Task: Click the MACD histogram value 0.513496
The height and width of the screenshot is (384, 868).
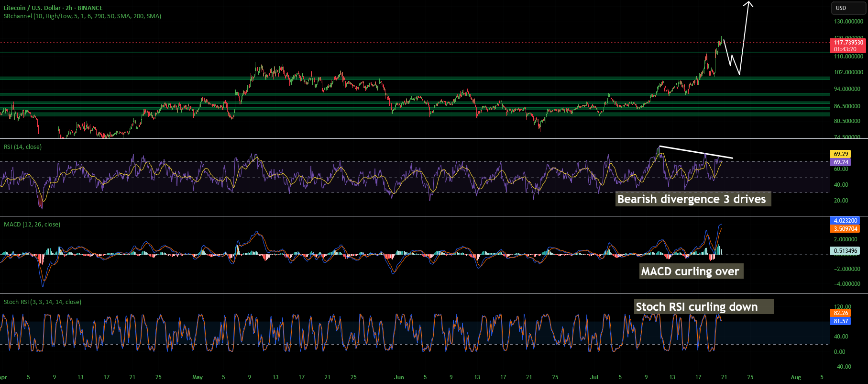Action: (x=846, y=251)
